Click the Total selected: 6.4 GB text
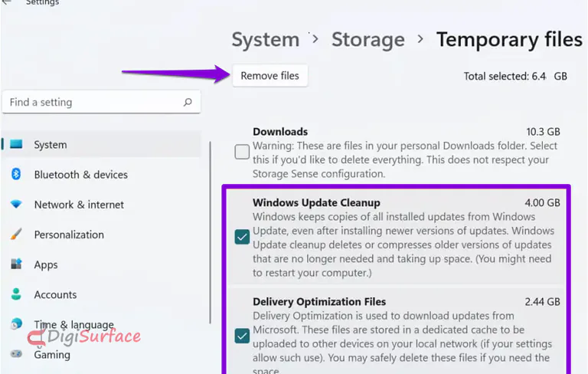 click(515, 76)
